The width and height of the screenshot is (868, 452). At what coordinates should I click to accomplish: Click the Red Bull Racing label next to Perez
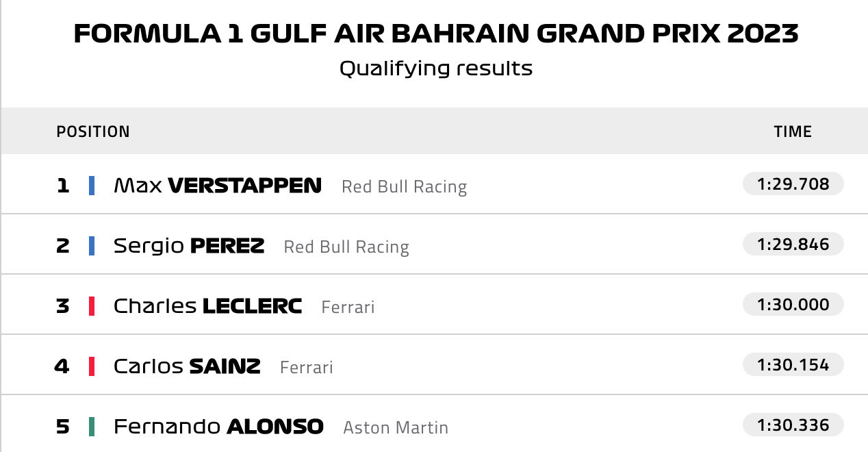pos(346,247)
